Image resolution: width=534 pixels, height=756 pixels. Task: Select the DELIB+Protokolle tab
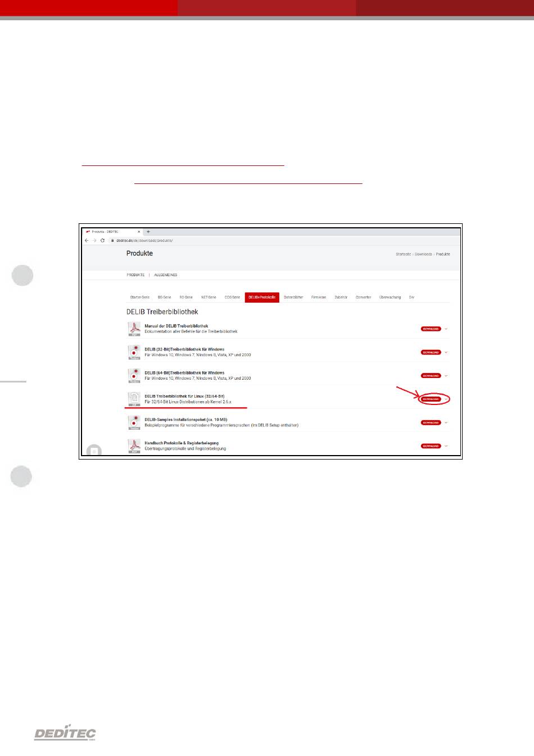(x=262, y=297)
